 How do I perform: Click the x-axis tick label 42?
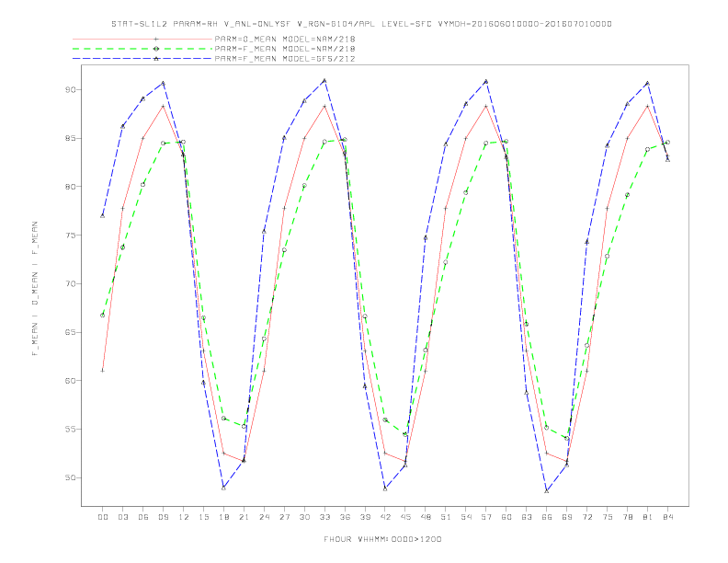(x=385, y=517)
